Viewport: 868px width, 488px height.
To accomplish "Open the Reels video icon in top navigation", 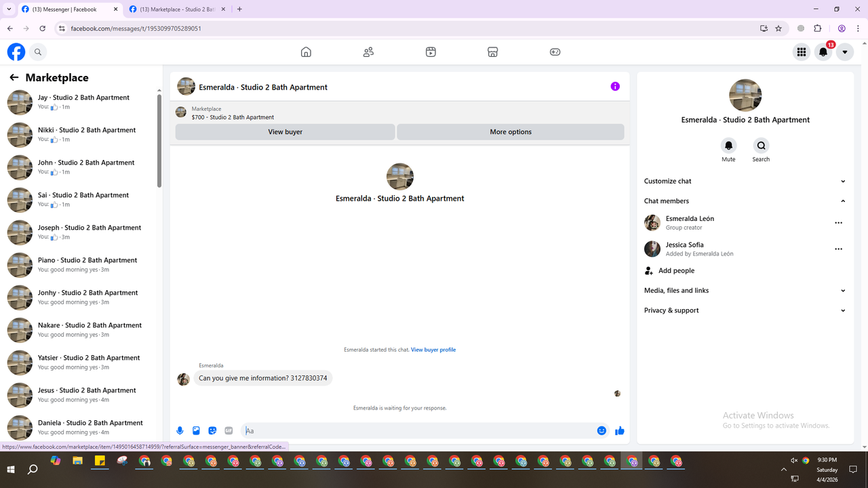I will click(x=431, y=52).
